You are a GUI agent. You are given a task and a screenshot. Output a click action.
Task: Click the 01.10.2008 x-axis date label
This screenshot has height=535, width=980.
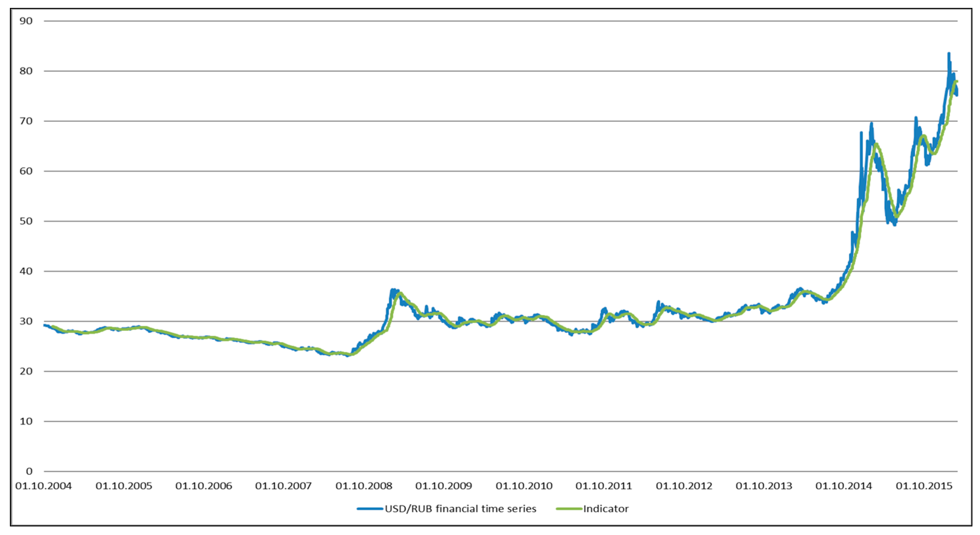[x=364, y=486]
